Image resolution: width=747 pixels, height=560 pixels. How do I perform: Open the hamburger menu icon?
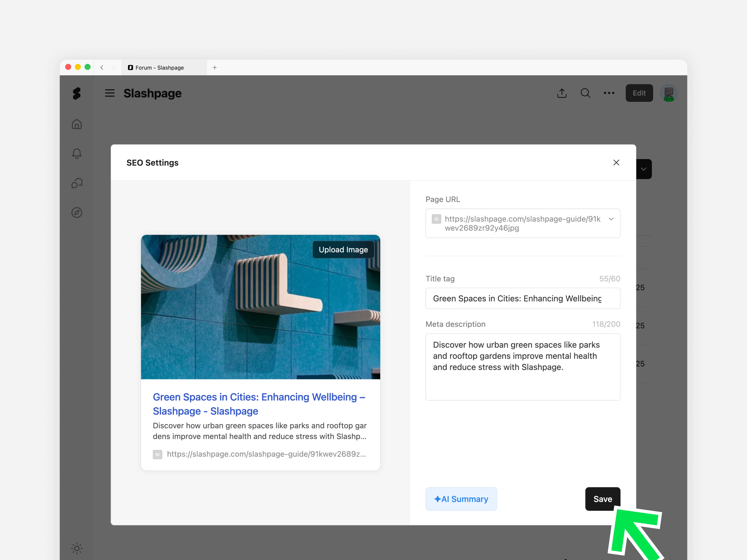point(110,93)
